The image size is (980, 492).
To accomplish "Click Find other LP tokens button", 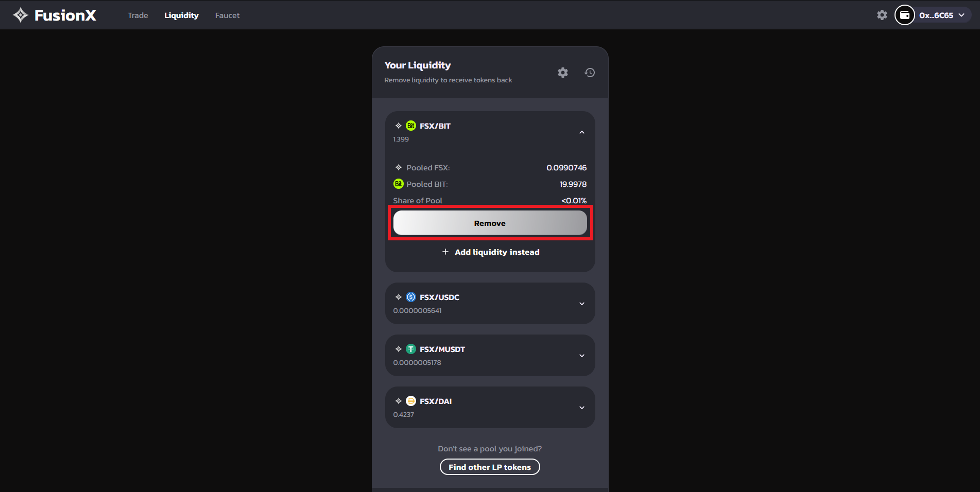I will 489,467.
